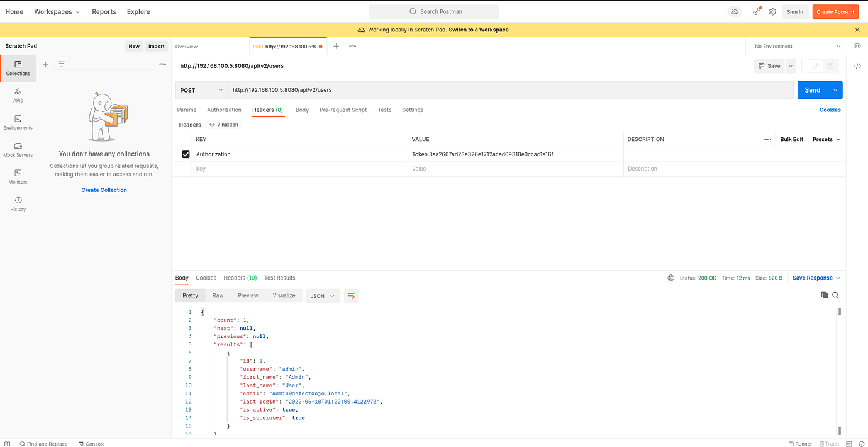Click the Create Collection link
Image resolution: width=868 pixels, height=447 pixels.
(x=104, y=190)
